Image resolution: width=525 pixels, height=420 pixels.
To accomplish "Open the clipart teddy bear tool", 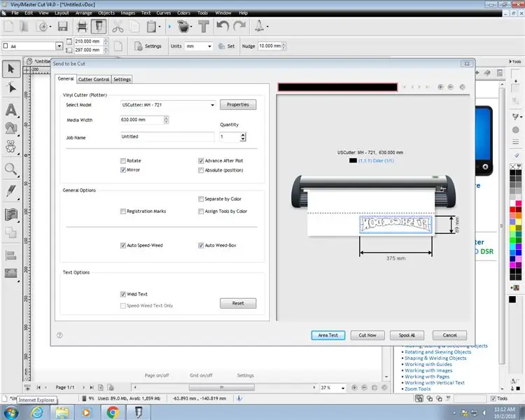I will 11,146.
